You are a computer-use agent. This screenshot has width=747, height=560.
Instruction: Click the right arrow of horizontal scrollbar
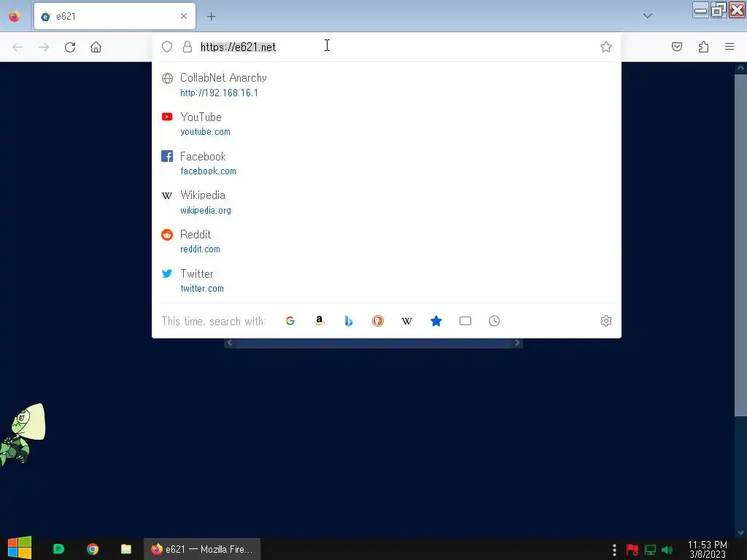click(517, 343)
